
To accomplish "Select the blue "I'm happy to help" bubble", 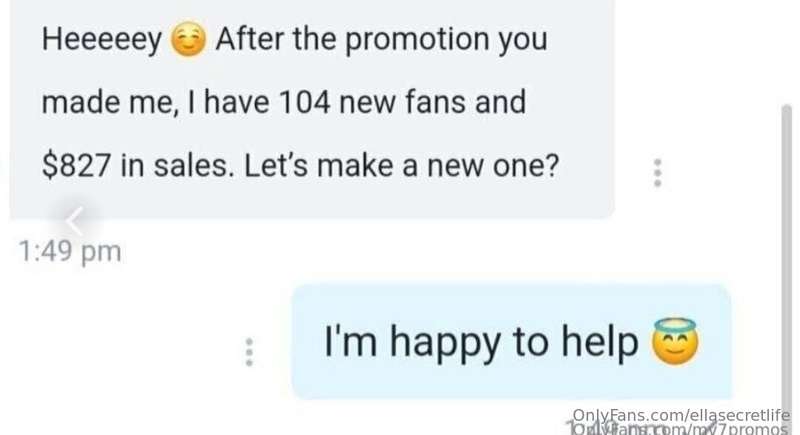I will pos(511,341).
